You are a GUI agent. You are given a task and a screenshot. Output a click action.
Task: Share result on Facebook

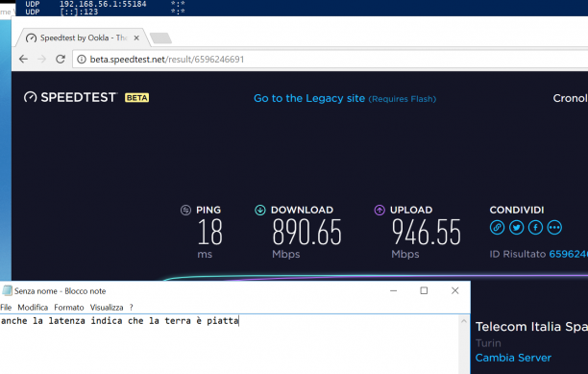tap(535, 227)
